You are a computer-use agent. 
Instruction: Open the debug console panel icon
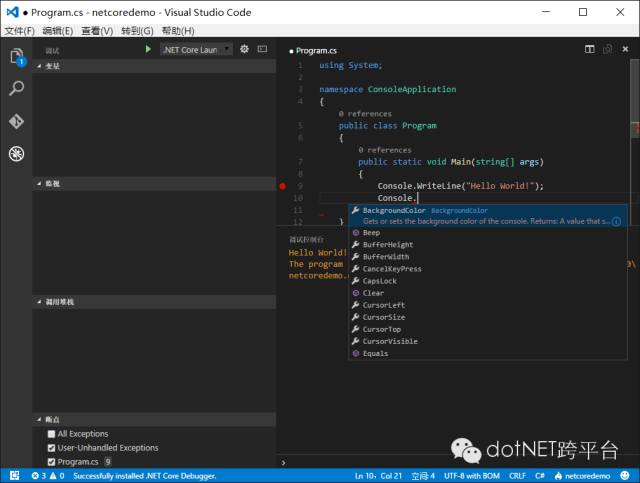coord(262,49)
